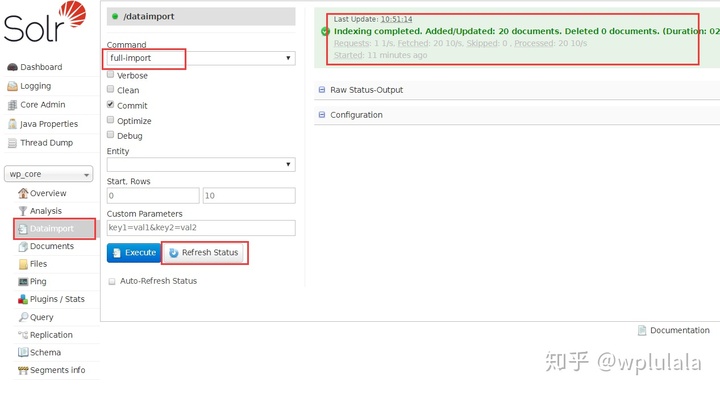The height and width of the screenshot is (394, 720).
Task: Click the Documentation page icon
Action: click(x=642, y=330)
